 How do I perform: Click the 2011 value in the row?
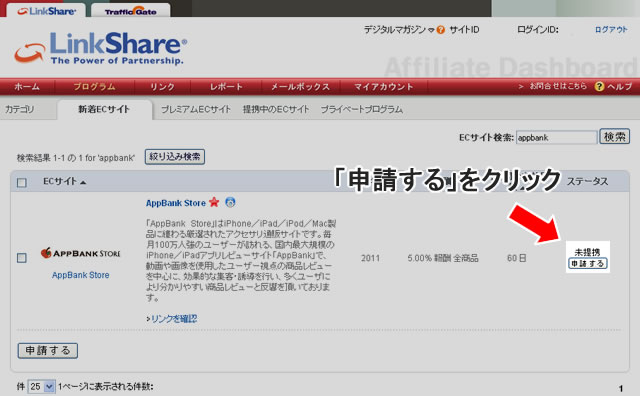coord(370,258)
